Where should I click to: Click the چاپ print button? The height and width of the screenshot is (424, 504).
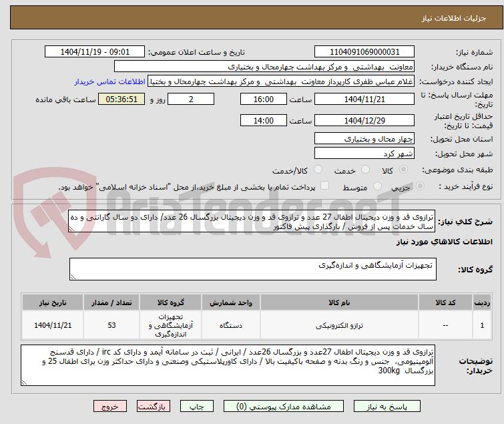click(196, 407)
